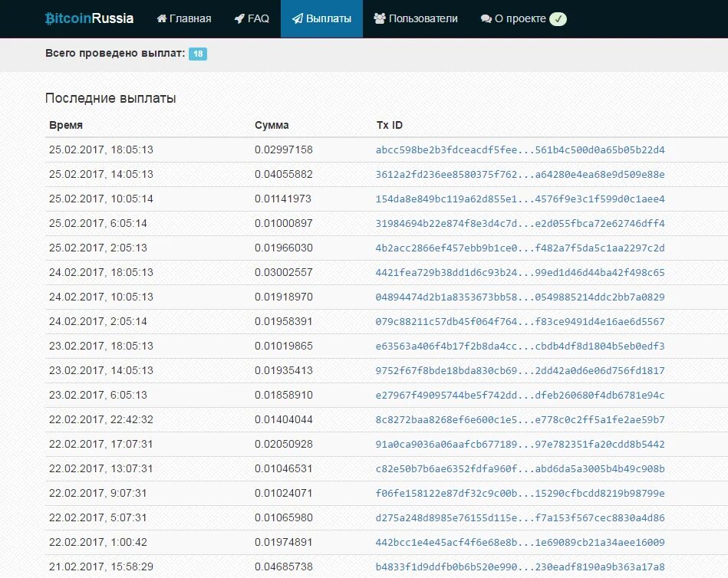The width and height of the screenshot is (728, 578).
Task: Select amount cell 0.03002557
Action: point(284,273)
